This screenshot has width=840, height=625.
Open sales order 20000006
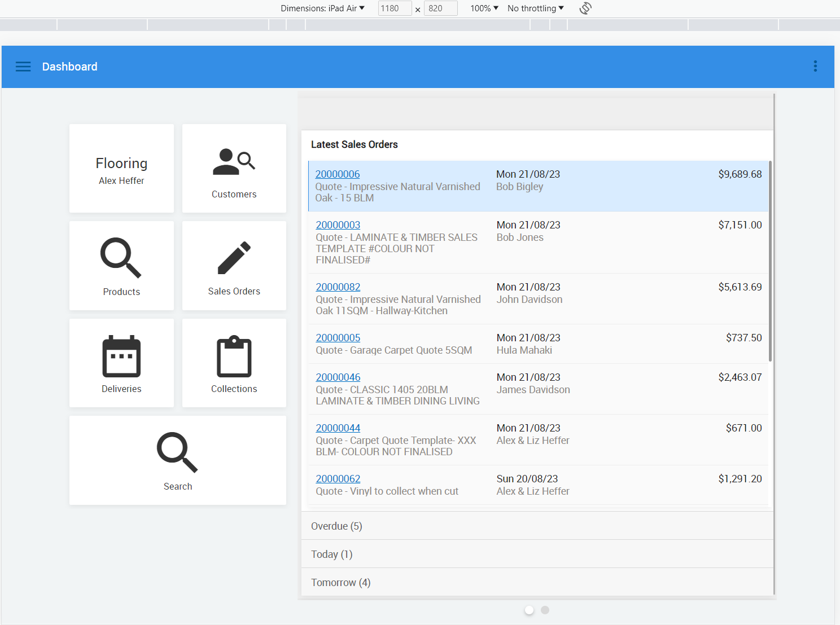tap(337, 174)
